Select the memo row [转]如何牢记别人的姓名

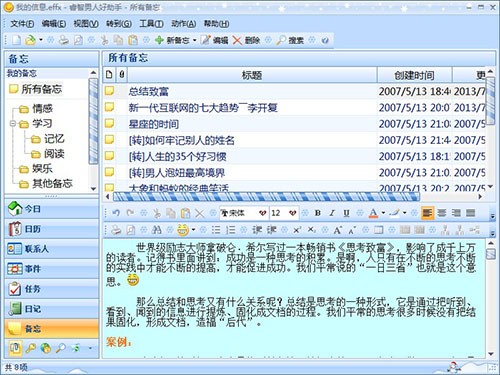coord(294,140)
